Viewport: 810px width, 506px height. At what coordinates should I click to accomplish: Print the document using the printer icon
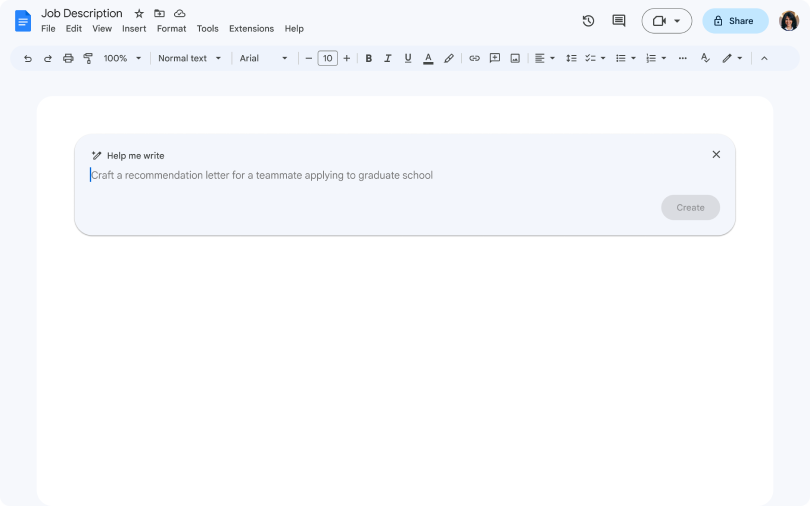[68, 58]
